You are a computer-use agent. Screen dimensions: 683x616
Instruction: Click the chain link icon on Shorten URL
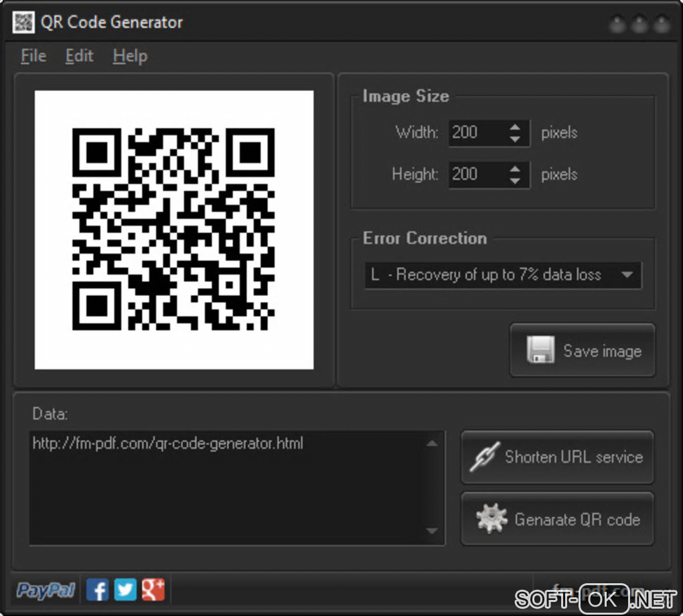484,457
